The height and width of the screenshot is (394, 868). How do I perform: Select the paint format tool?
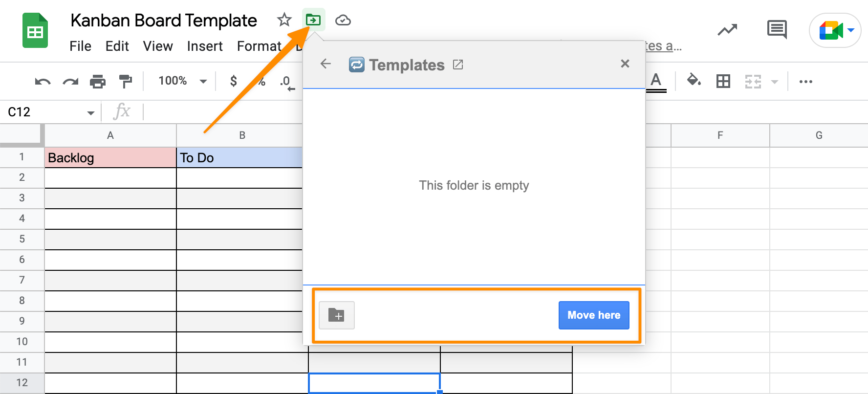pyautogui.click(x=126, y=82)
